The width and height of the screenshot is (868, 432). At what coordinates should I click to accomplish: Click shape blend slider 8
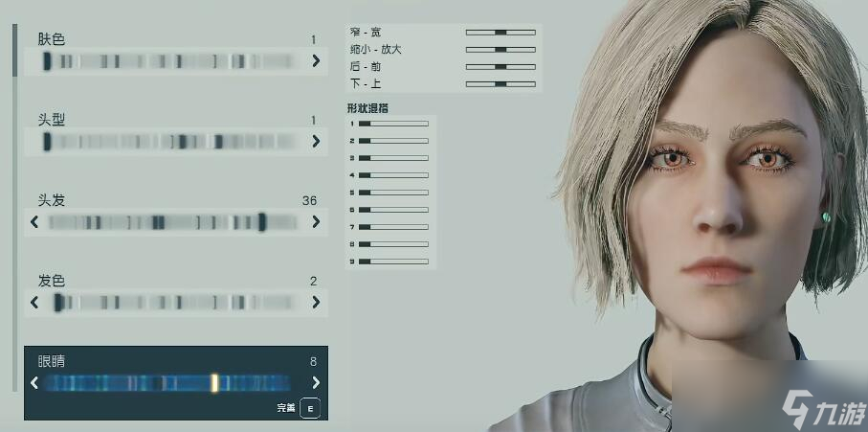(x=393, y=244)
